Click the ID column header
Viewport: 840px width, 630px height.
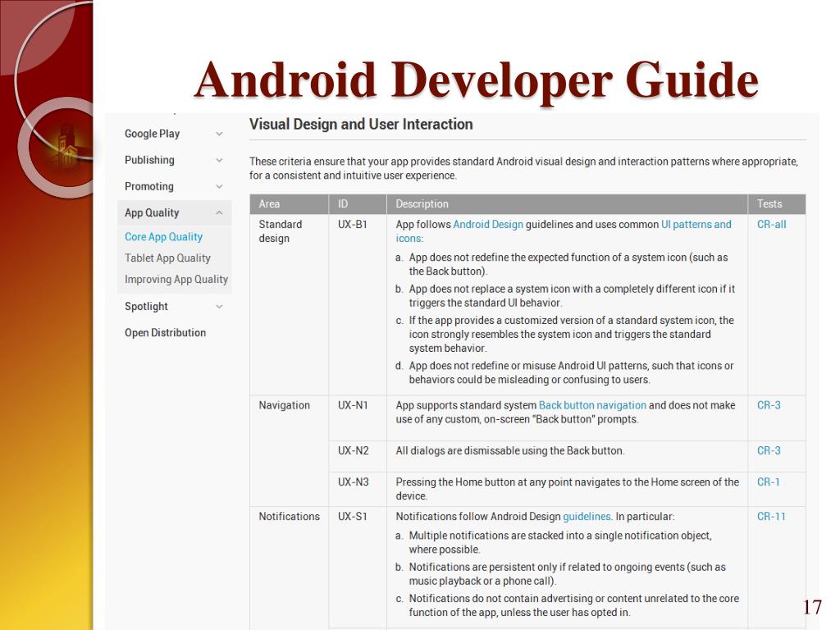coord(358,204)
